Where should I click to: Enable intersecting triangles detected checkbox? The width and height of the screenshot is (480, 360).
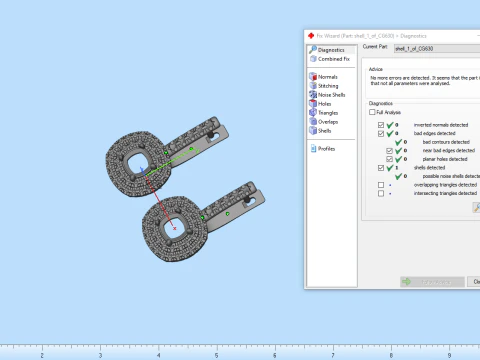click(x=381, y=194)
